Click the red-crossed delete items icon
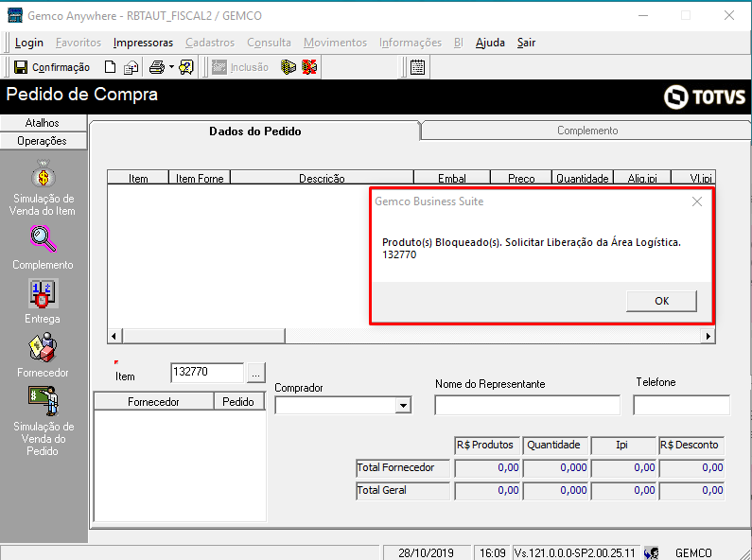The height and width of the screenshot is (560, 752). (x=309, y=67)
